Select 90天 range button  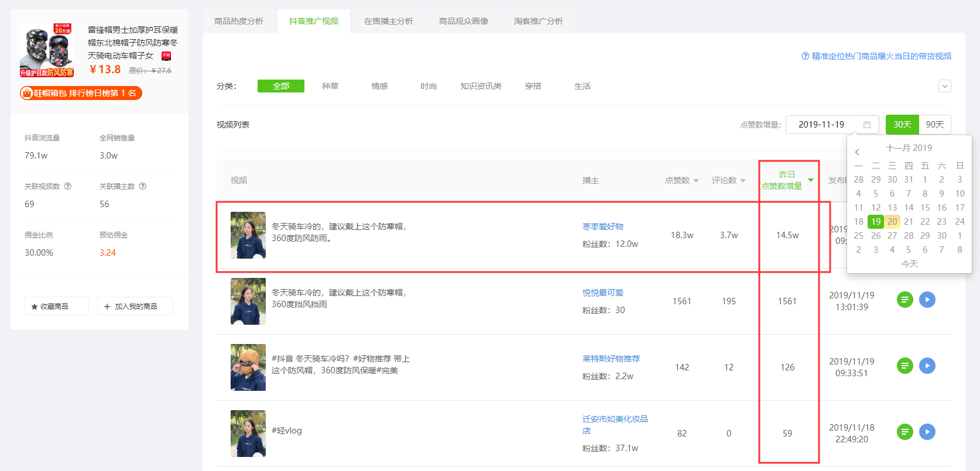pos(935,125)
